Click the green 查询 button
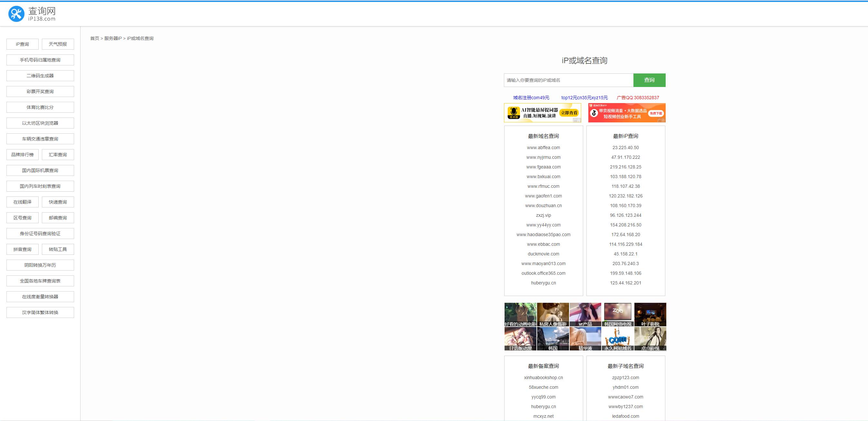The height and width of the screenshot is (421, 868). (649, 80)
